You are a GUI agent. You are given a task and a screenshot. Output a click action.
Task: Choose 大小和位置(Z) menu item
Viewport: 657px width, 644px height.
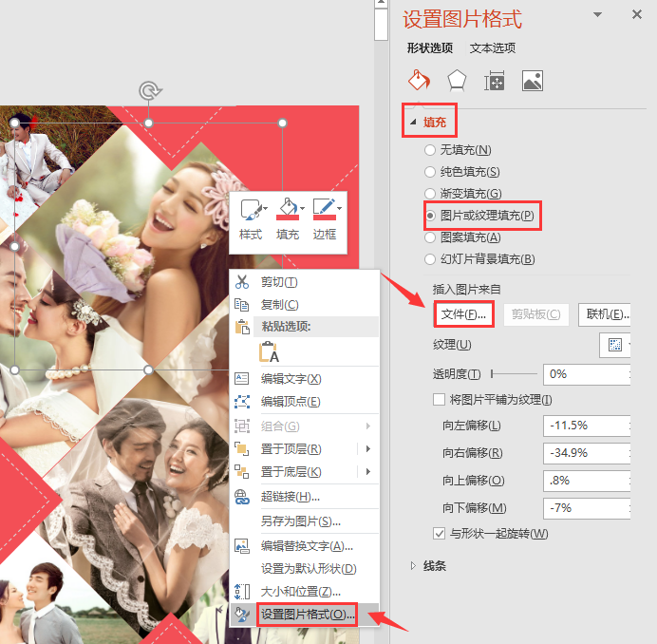[x=300, y=591]
